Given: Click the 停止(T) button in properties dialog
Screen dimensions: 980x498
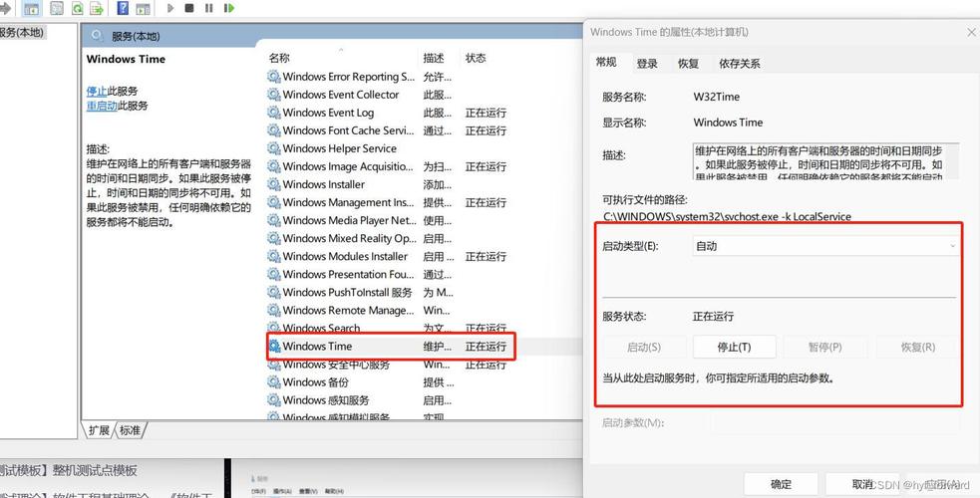Looking at the screenshot, I should (x=735, y=347).
